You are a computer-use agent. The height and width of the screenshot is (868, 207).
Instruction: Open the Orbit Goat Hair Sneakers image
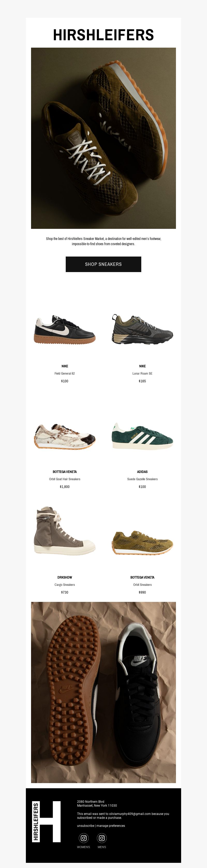pyautogui.click(x=65, y=436)
